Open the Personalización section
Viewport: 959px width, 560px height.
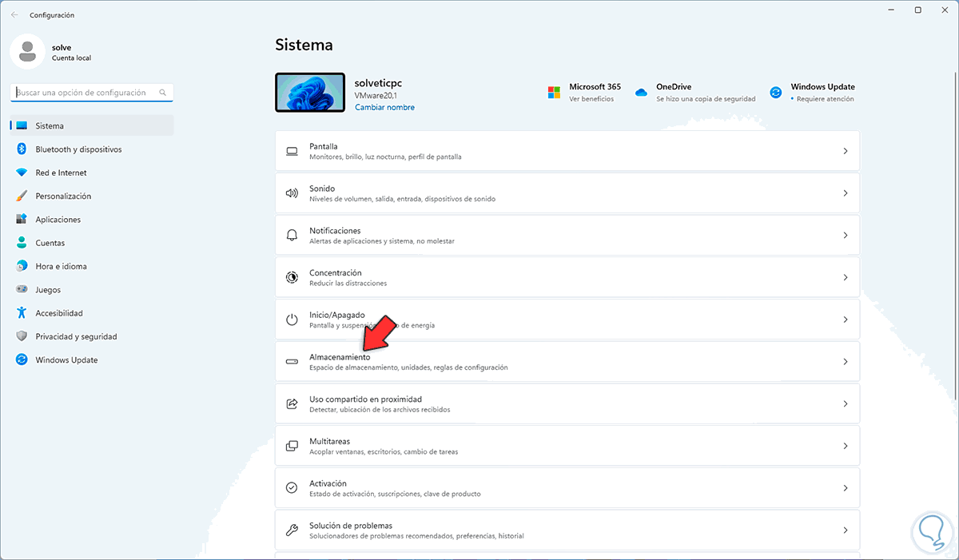(x=92, y=196)
